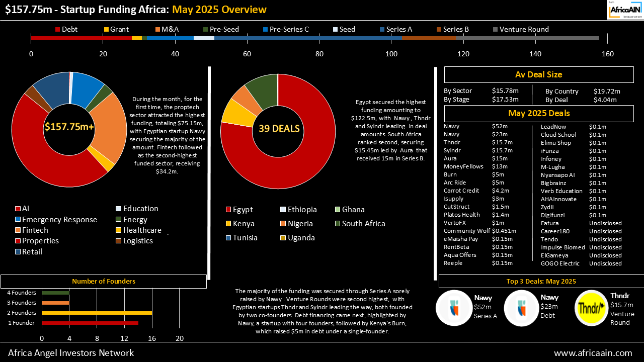The height and width of the screenshot is (362, 644).
Task: Click the AfricaAIN logo in the corner
Action: [x=625, y=10]
